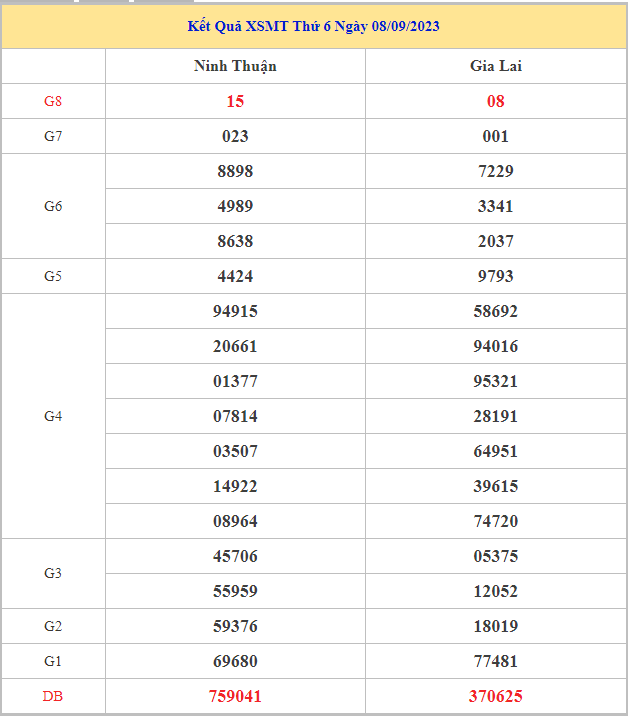
Task: Click Ninh Thuận G8 result 15
Action: coord(235,101)
